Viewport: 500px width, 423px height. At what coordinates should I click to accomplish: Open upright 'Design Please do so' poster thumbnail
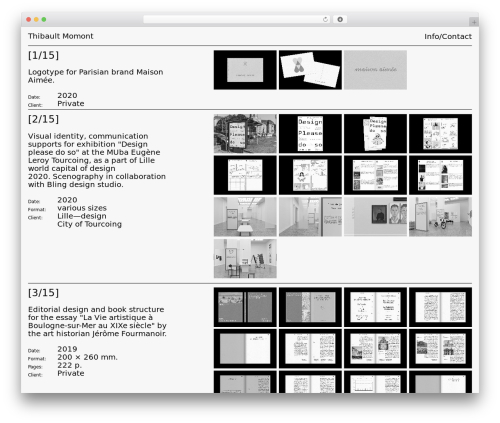pyautogui.click(x=310, y=134)
